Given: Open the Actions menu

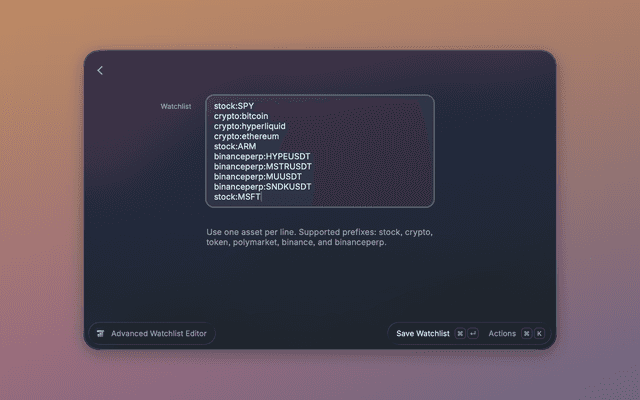Looking at the screenshot, I should point(502,333).
